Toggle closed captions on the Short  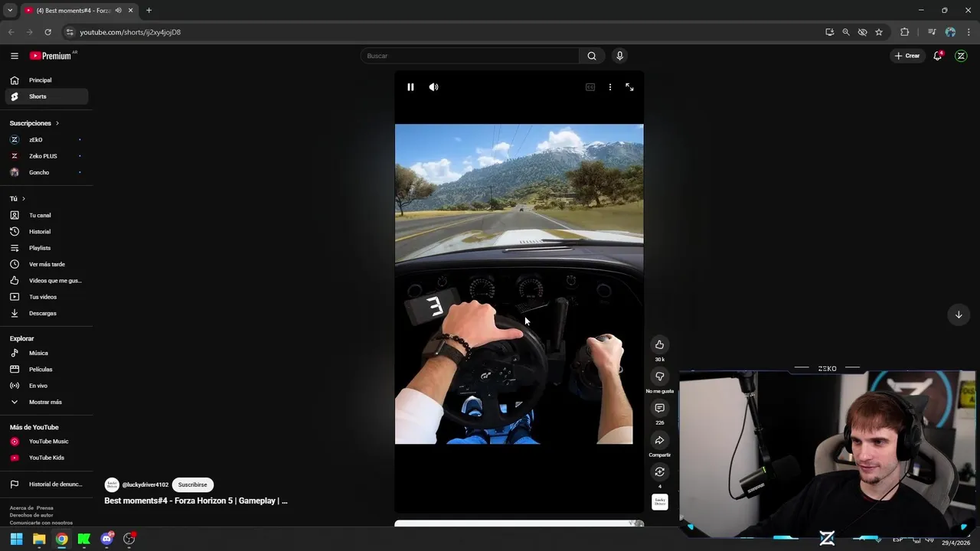click(590, 87)
